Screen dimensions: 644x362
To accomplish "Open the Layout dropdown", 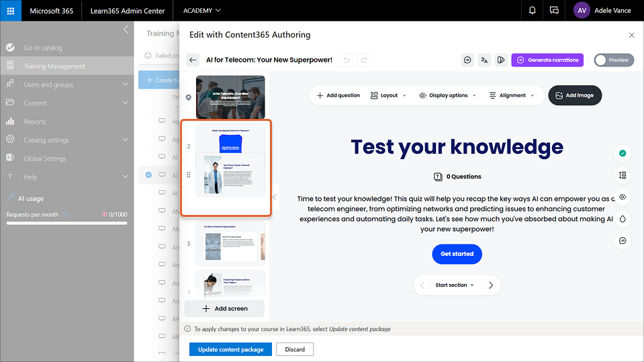I will click(x=388, y=95).
